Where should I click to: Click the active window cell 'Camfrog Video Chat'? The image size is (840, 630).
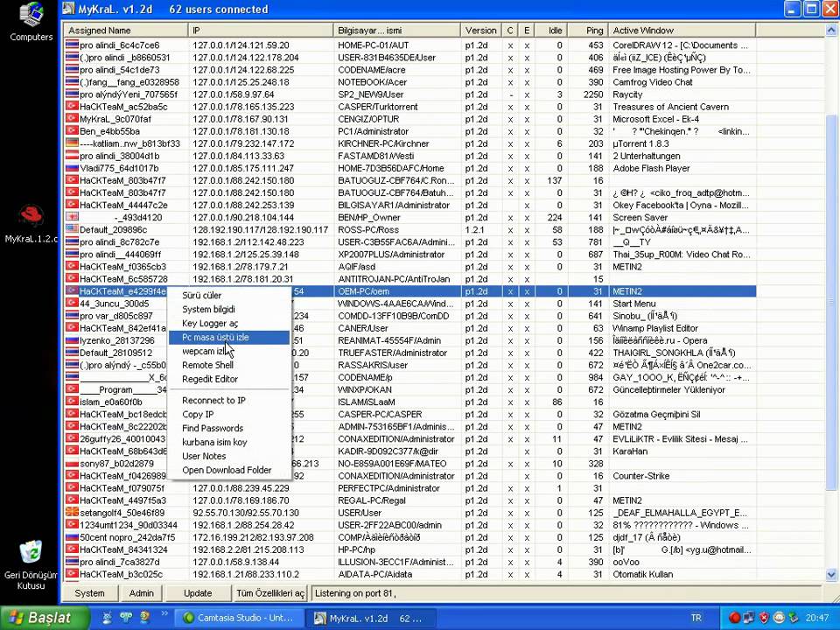[653, 82]
